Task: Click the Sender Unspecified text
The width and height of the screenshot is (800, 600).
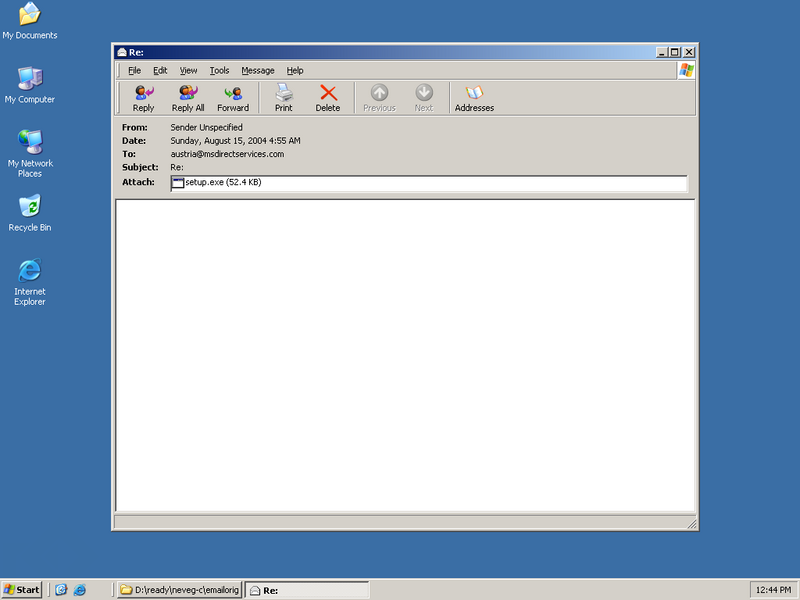Action: point(206,128)
